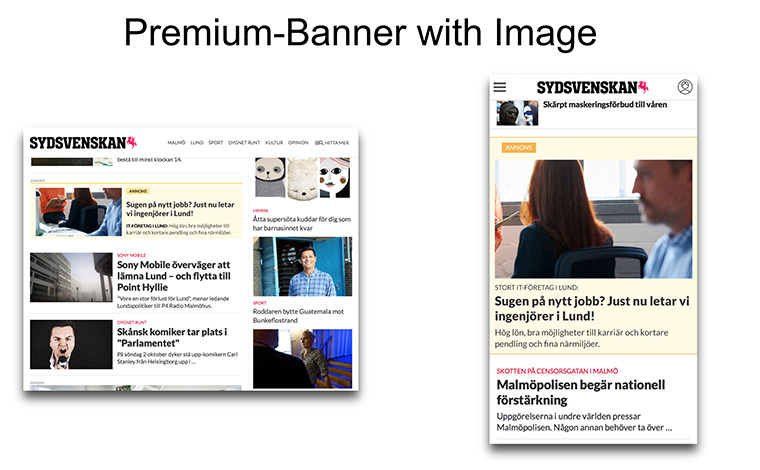
Task: Open the user profile icon in the mobile view
Action: click(684, 87)
